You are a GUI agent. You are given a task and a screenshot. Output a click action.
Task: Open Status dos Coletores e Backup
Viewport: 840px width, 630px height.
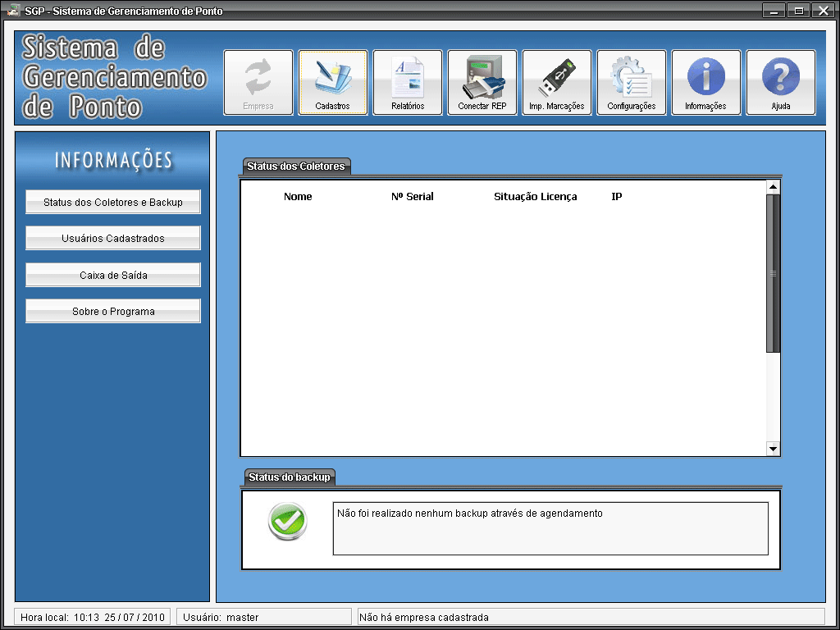click(113, 202)
